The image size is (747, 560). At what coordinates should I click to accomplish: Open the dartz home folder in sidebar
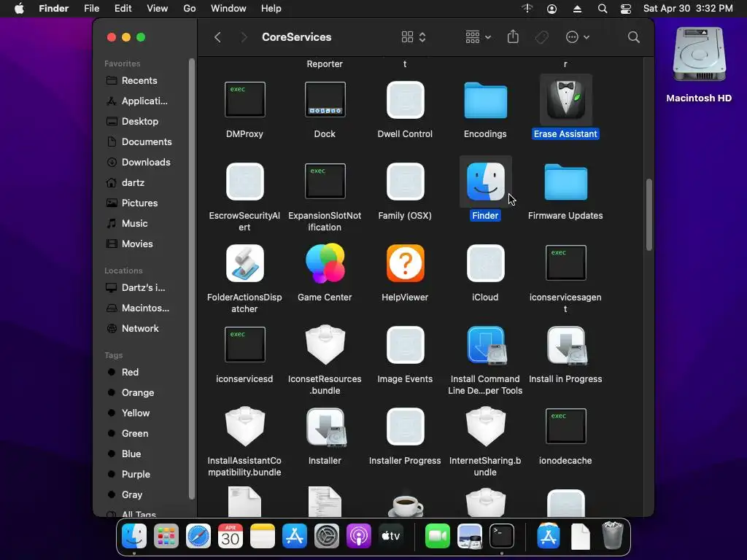[x=133, y=183]
